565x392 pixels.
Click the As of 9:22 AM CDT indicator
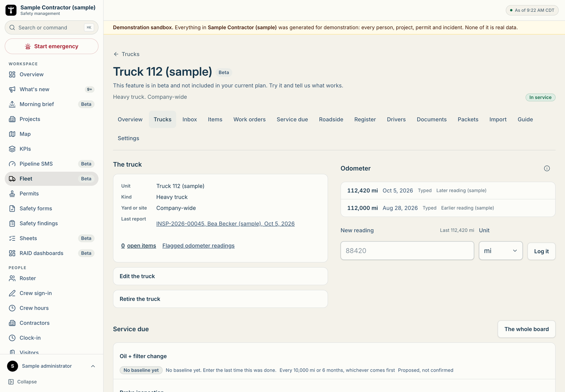pyautogui.click(x=532, y=10)
